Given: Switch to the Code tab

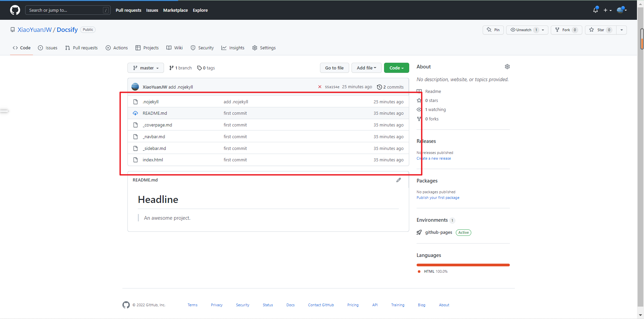Looking at the screenshot, I should pos(21,48).
